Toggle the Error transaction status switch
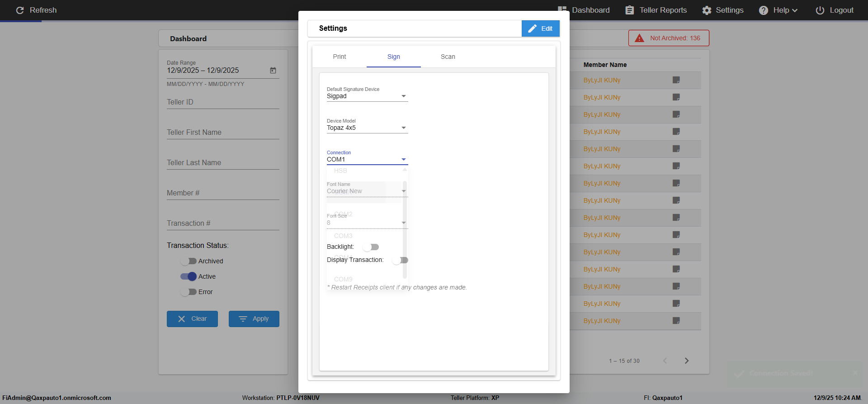This screenshot has height=404, width=868. (x=189, y=292)
